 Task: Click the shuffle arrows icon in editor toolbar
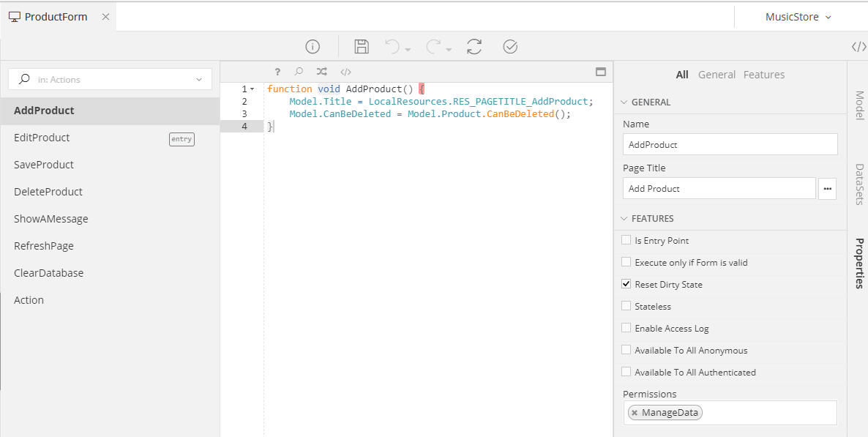(x=321, y=72)
